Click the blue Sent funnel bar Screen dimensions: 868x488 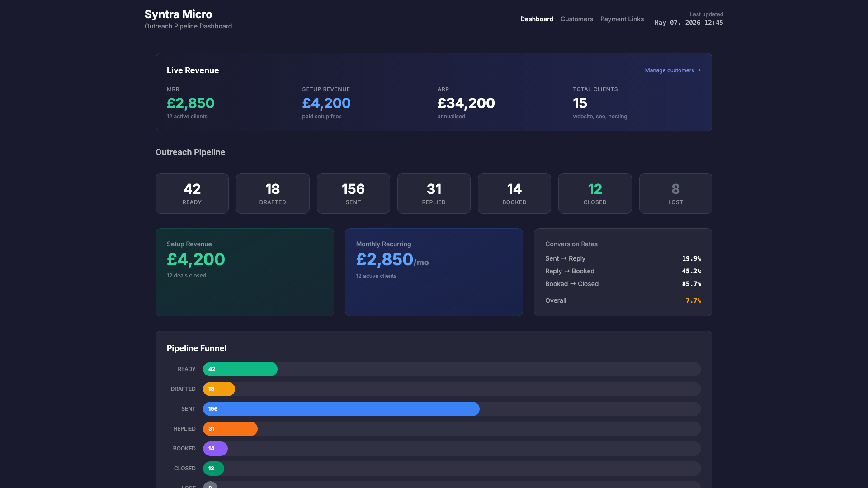(x=341, y=409)
